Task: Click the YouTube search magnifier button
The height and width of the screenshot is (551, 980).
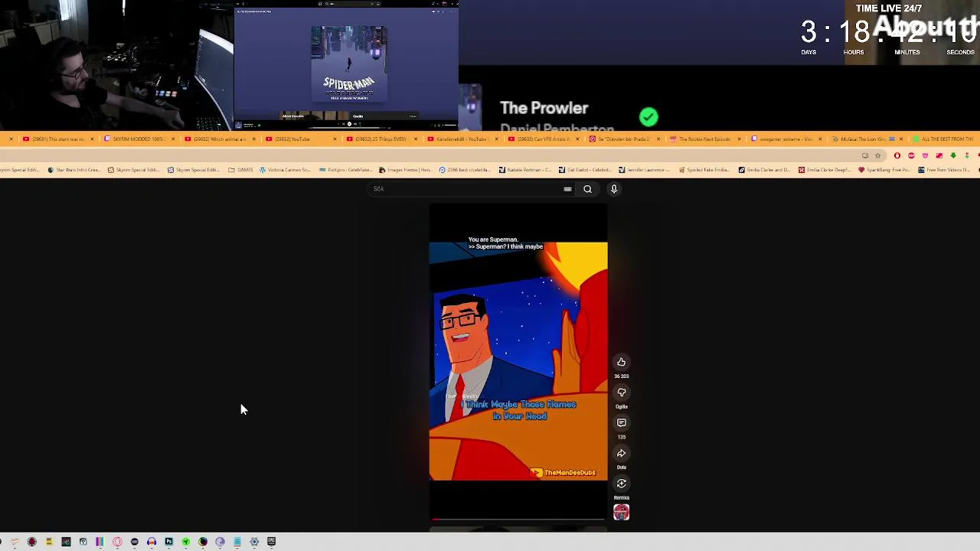Action: click(x=587, y=189)
